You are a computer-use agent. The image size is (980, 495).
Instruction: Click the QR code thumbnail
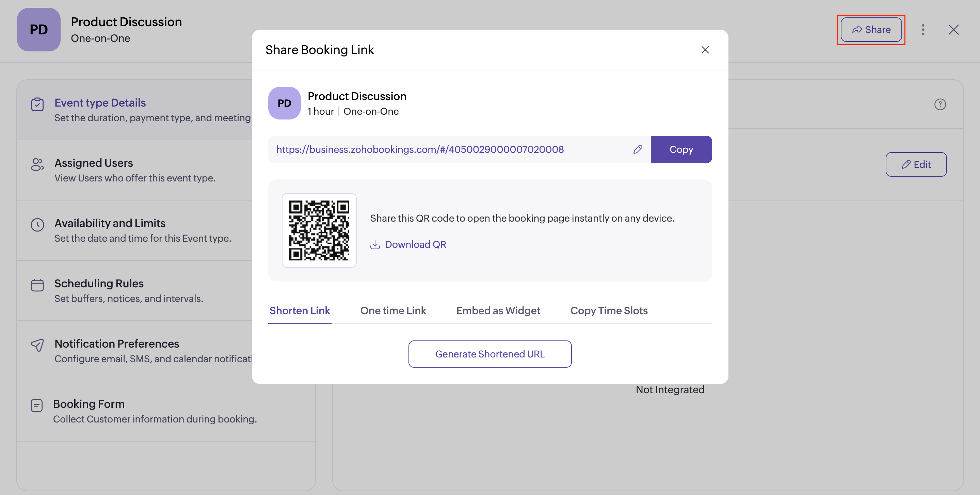(x=319, y=230)
